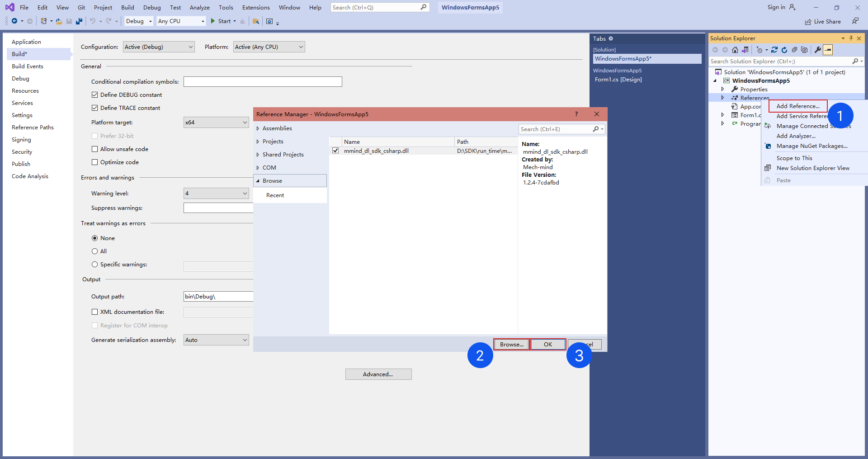
Task: Click the Home icon in Solution Explorer
Action: 735,50
